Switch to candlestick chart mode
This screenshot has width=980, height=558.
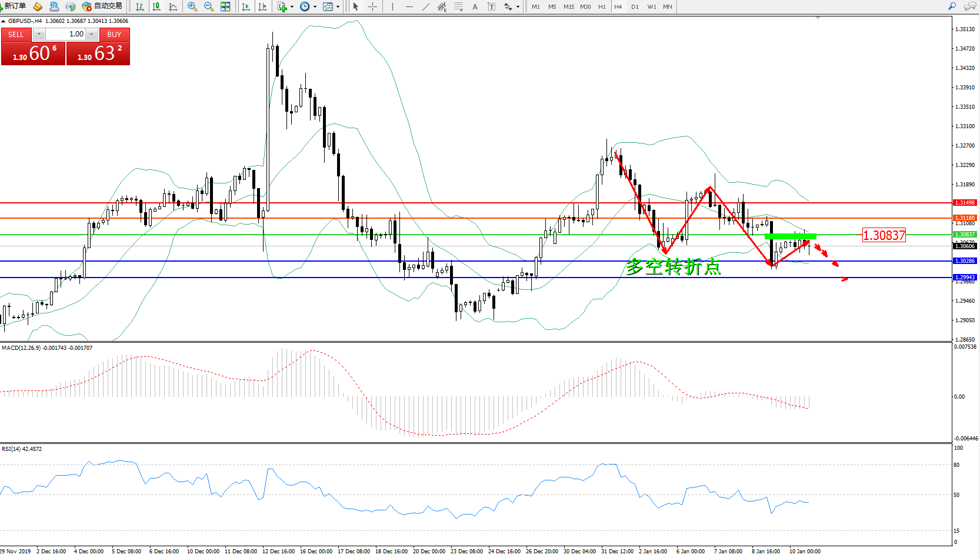click(x=156, y=6)
